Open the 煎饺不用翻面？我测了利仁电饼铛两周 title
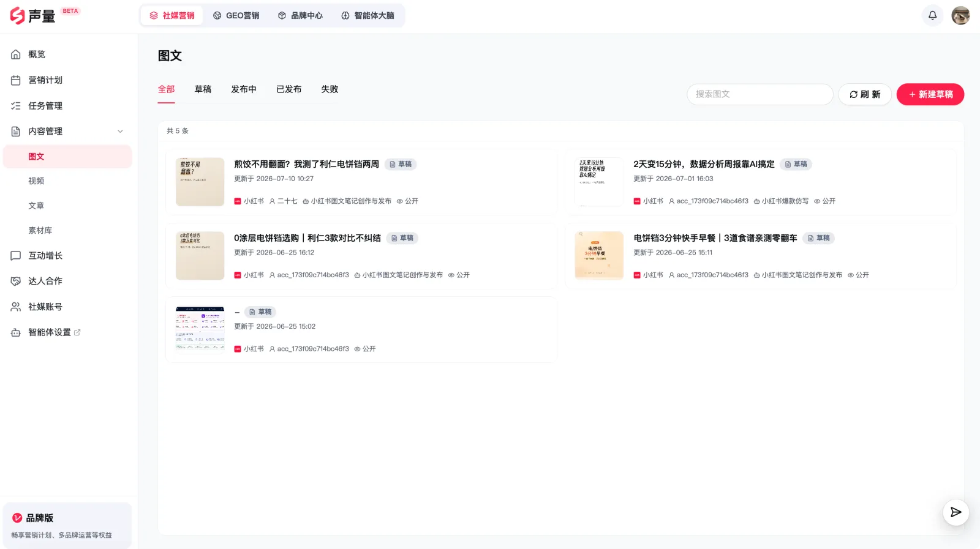This screenshot has height=549, width=980. pos(306,164)
